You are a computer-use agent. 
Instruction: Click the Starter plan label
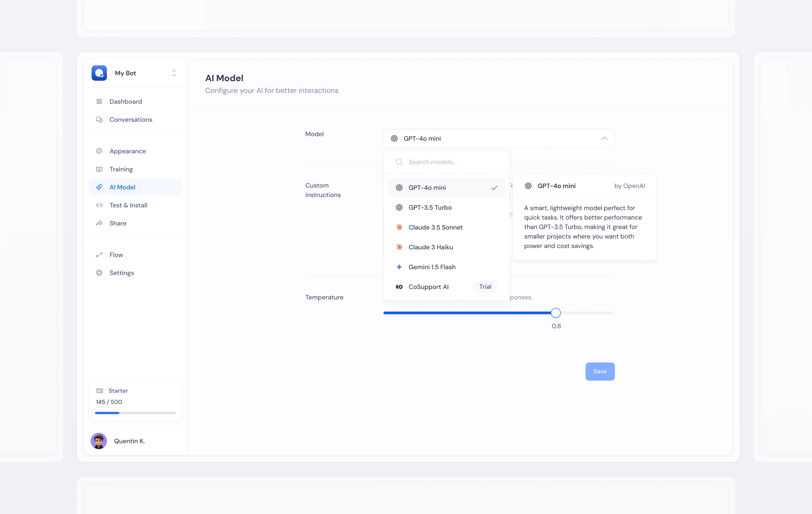coord(118,391)
